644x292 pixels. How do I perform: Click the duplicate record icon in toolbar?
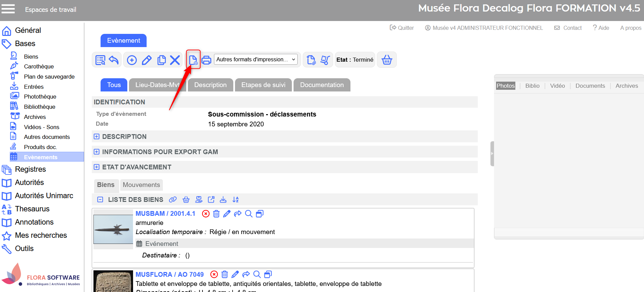pyautogui.click(x=162, y=60)
